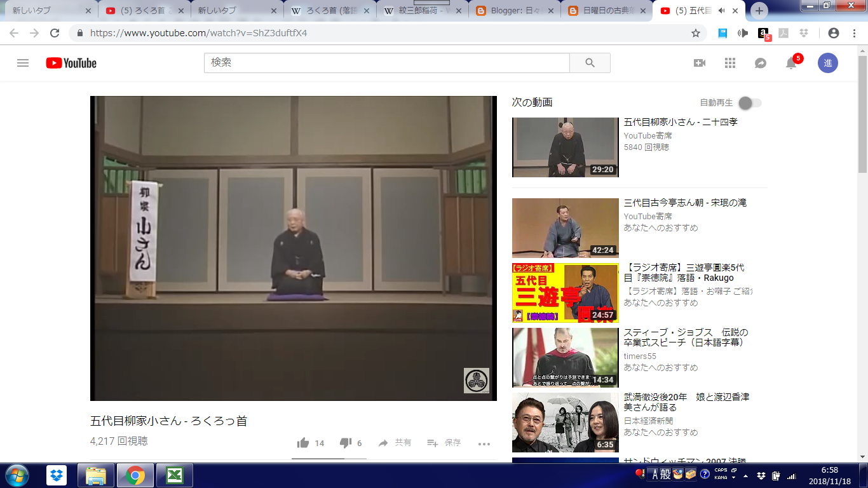Image resolution: width=868 pixels, height=488 pixels.
Task: Open Dropbox from the taskbar
Action: pyautogui.click(x=57, y=475)
